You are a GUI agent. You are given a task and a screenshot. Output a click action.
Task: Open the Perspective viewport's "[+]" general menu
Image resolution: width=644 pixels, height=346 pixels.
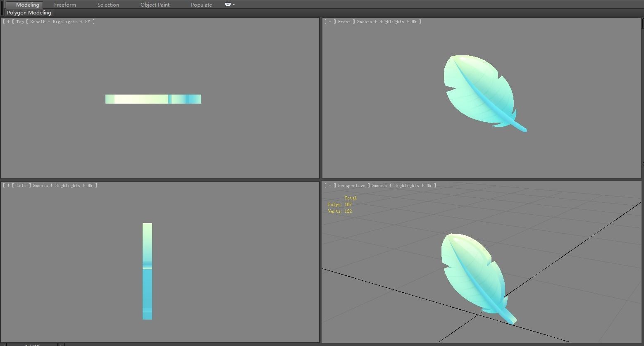[329, 185]
